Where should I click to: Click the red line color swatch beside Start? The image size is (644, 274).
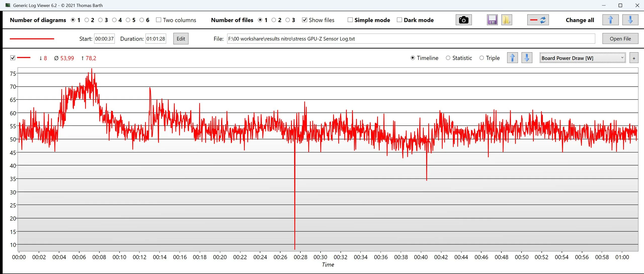32,39
